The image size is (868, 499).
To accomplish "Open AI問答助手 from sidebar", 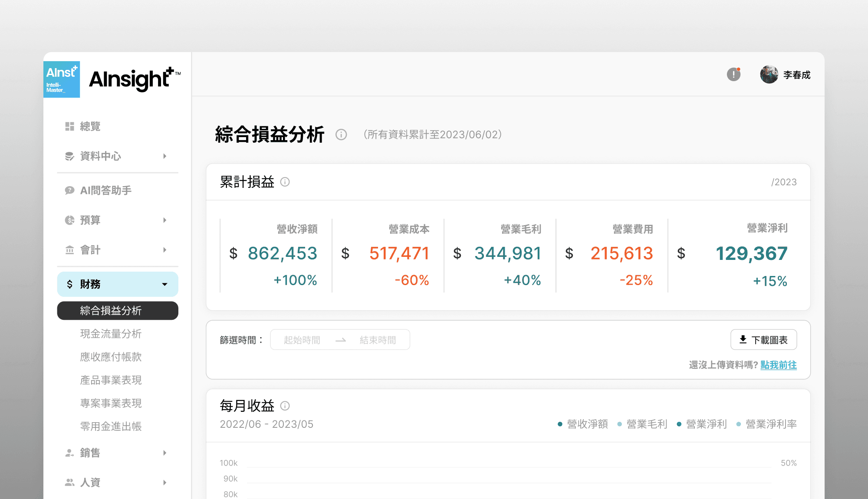I will point(105,190).
